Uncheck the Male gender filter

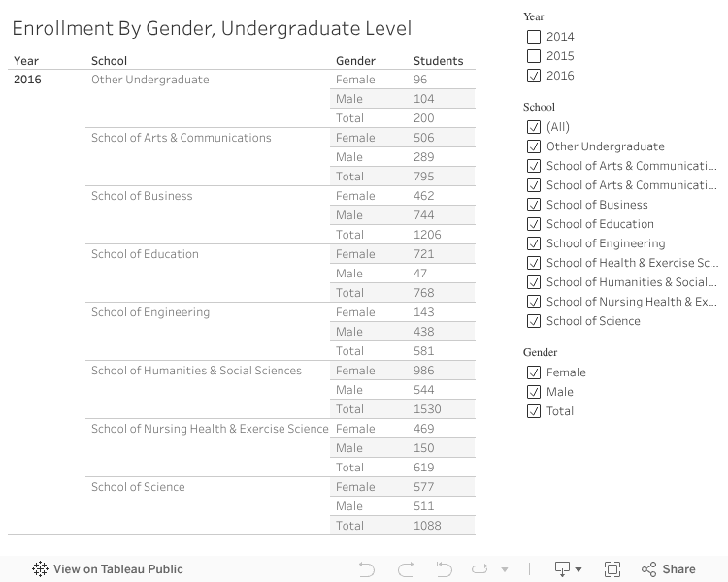point(533,392)
